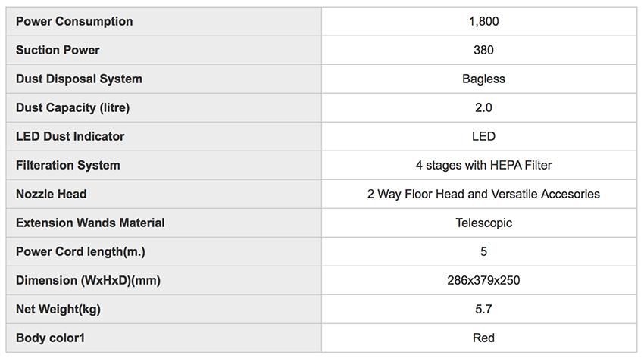644x361 pixels.
Task: Select the 286x379x250 dimension value
Action: tap(483, 280)
